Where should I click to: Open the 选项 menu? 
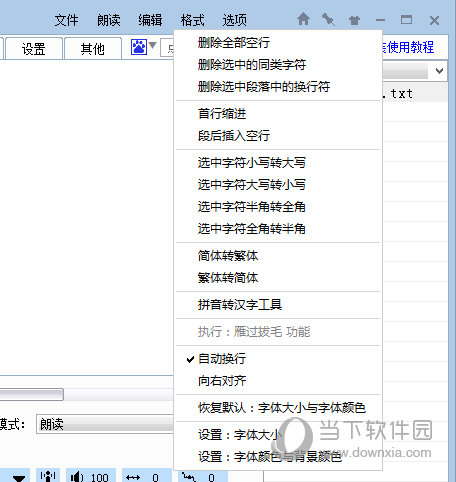click(235, 20)
